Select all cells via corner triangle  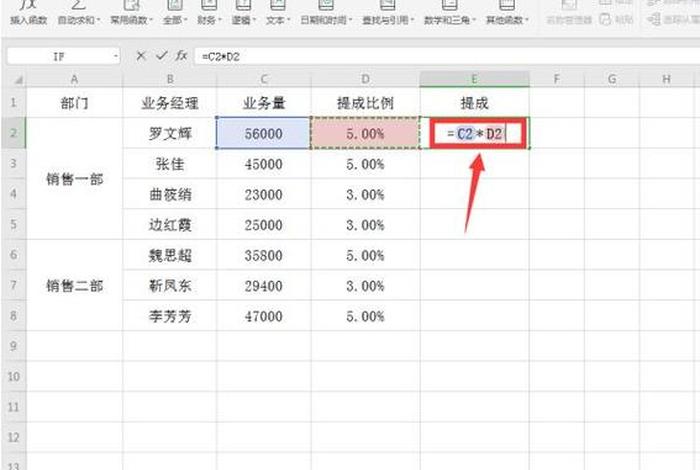pyautogui.click(x=18, y=80)
